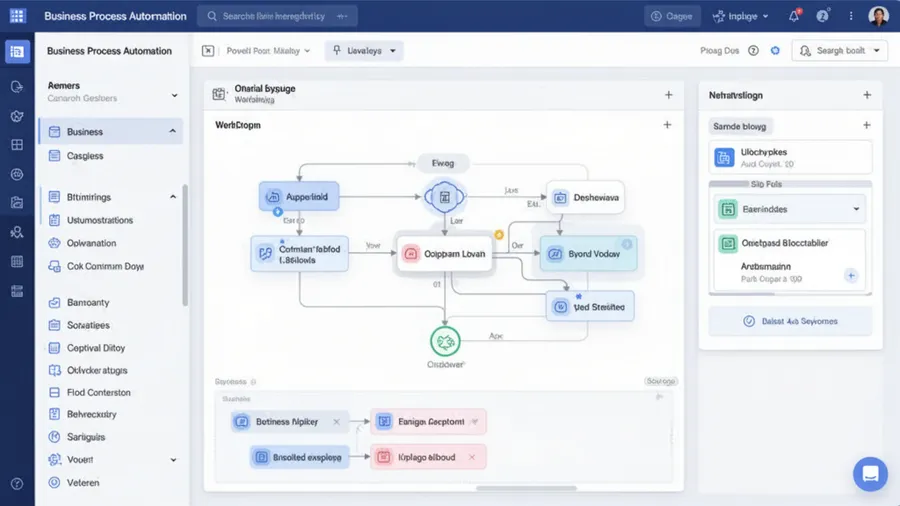Click the Slp Fols progress bar

click(x=790, y=184)
